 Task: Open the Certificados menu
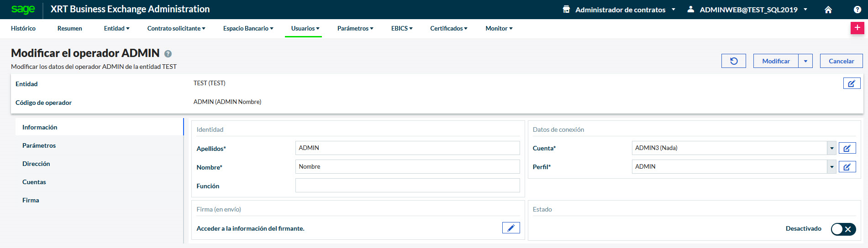click(x=448, y=28)
